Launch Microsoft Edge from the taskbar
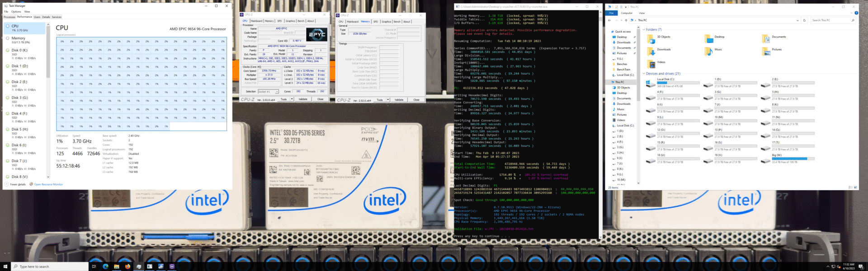The width and height of the screenshot is (868, 271). click(x=105, y=266)
